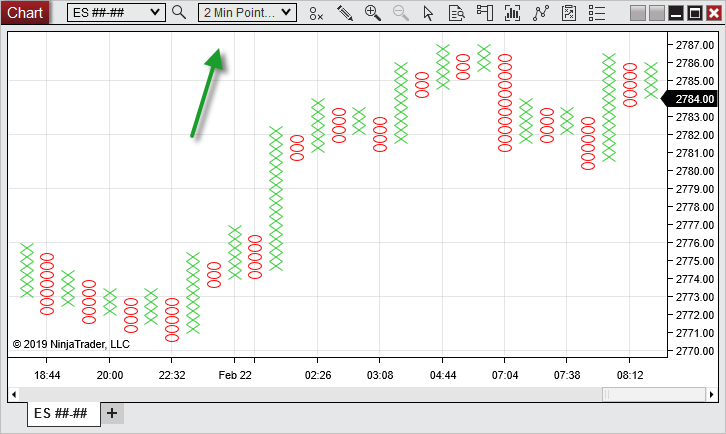This screenshot has height=434, width=726.
Task: Add a new tab with plus button
Action: tap(112, 413)
